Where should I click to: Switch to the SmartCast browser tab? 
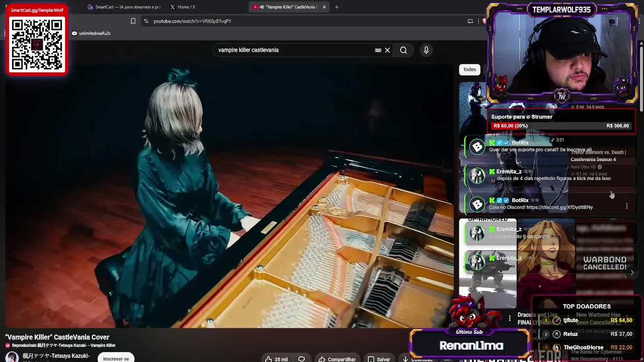pos(124,7)
